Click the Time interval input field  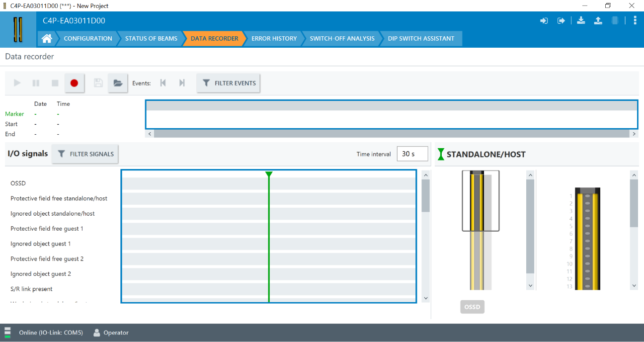tap(412, 154)
